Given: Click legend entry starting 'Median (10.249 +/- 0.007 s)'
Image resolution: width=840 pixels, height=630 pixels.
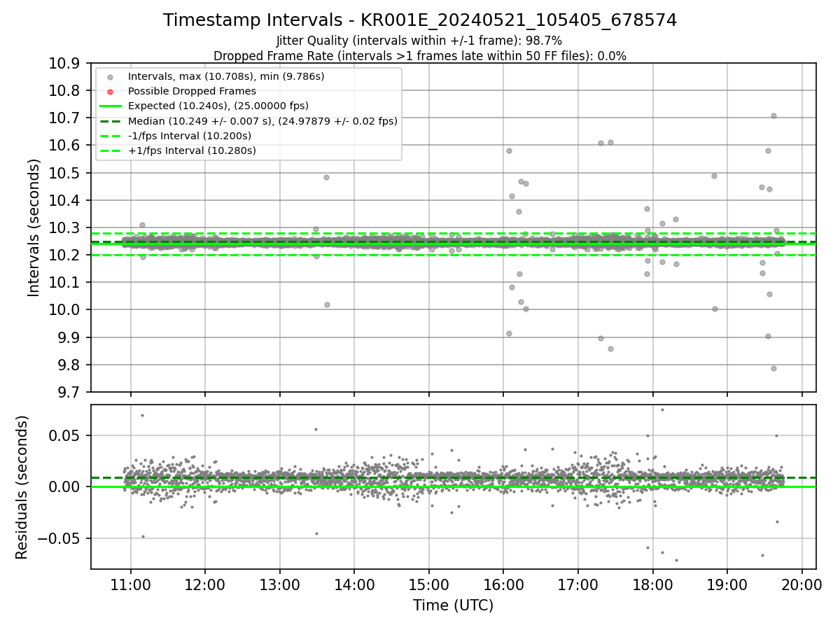Looking at the screenshot, I should point(262,121).
